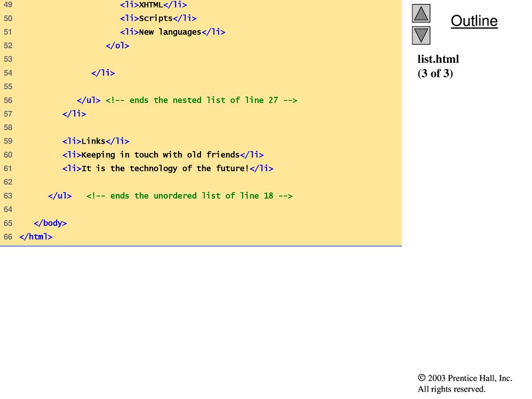Image resolution: width=532 pixels, height=399 pixels.
Task: Click the closing li tag on line 54
Action: click(103, 73)
